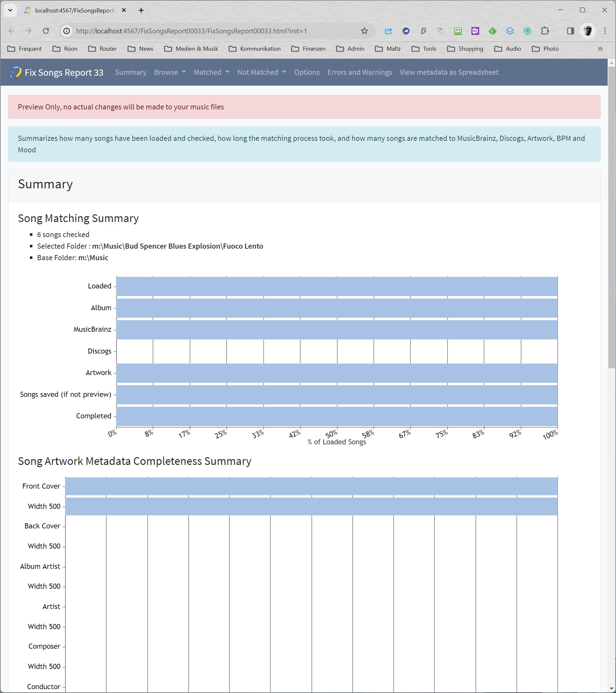Click the bookmark star icon in address bar
616x693 pixels.
pyautogui.click(x=364, y=31)
